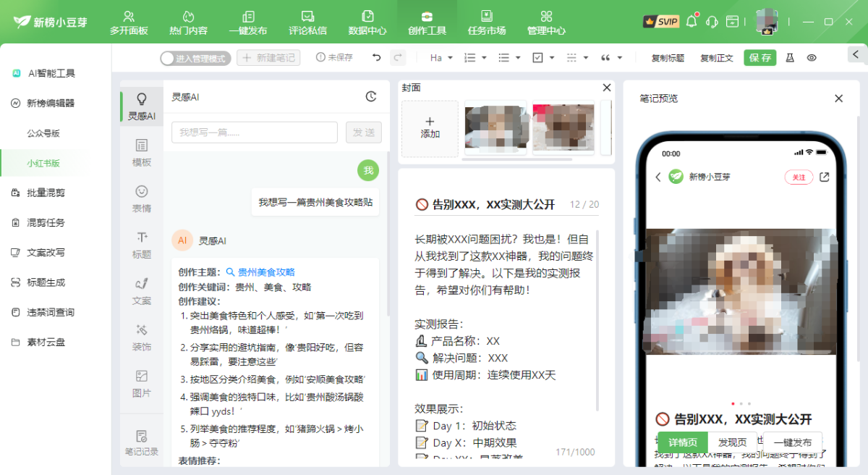This screenshot has height=475, width=868.
Task: Open the 模板 templates sidebar panel
Action: click(x=142, y=153)
